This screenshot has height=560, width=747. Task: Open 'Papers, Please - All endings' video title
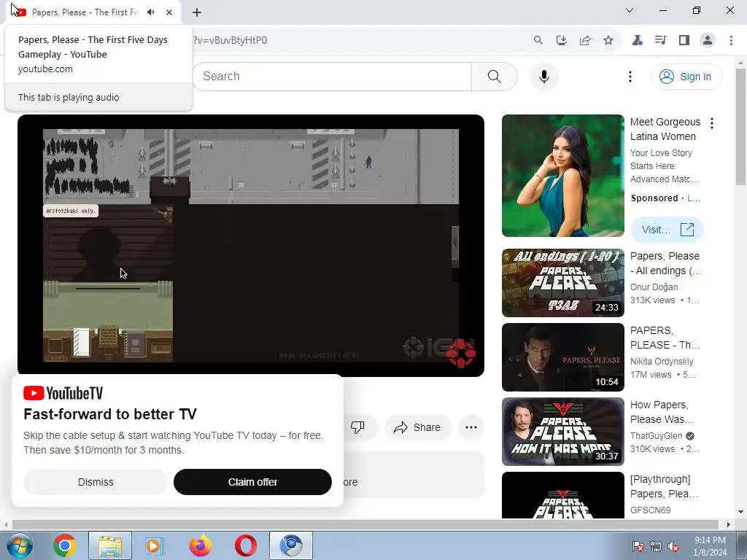pos(665,263)
